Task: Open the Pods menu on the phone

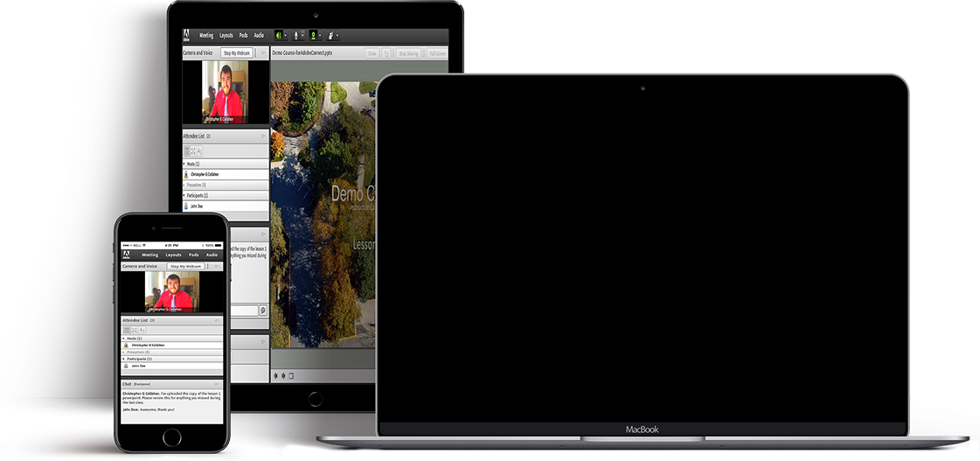Action: coord(193,255)
